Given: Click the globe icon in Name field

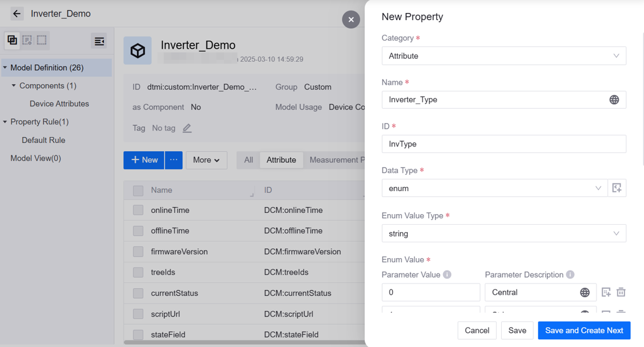Looking at the screenshot, I should tap(614, 100).
